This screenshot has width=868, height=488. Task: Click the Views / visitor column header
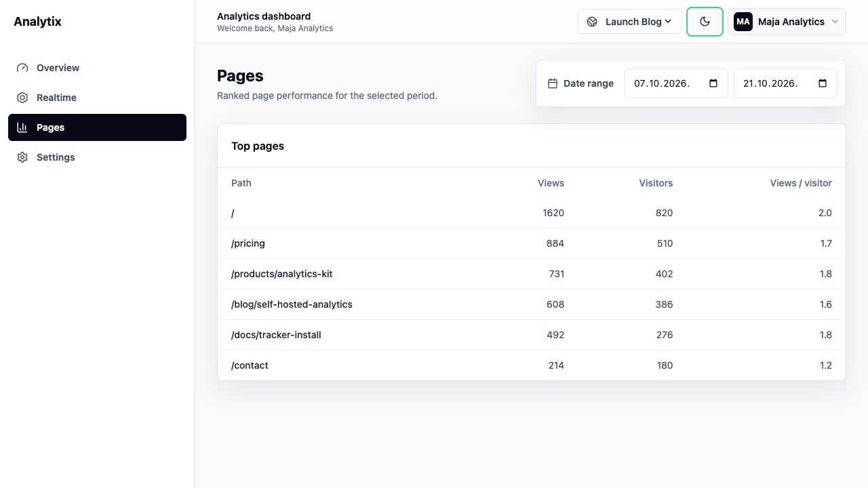pos(801,183)
